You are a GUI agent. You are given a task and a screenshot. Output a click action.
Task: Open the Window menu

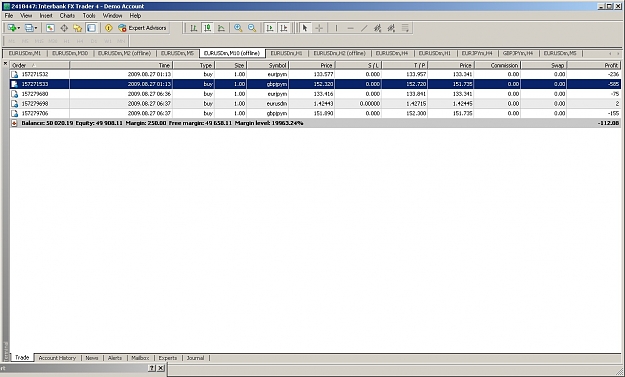112,16
